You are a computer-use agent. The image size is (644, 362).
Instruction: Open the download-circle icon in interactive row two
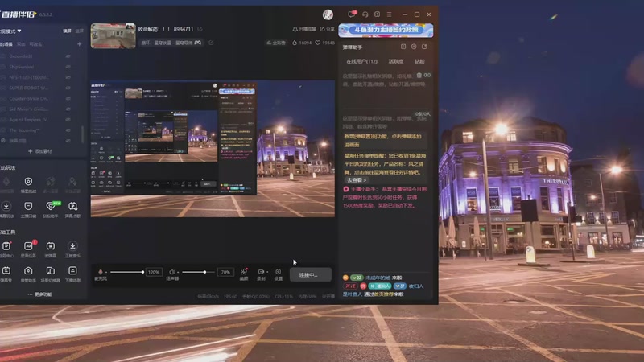pyautogui.click(x=6, y=206)
